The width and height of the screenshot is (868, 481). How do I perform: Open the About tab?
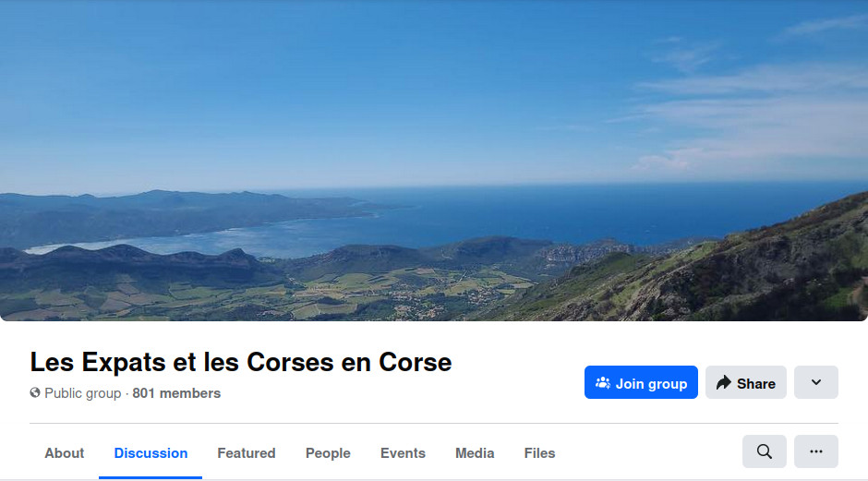65,452
